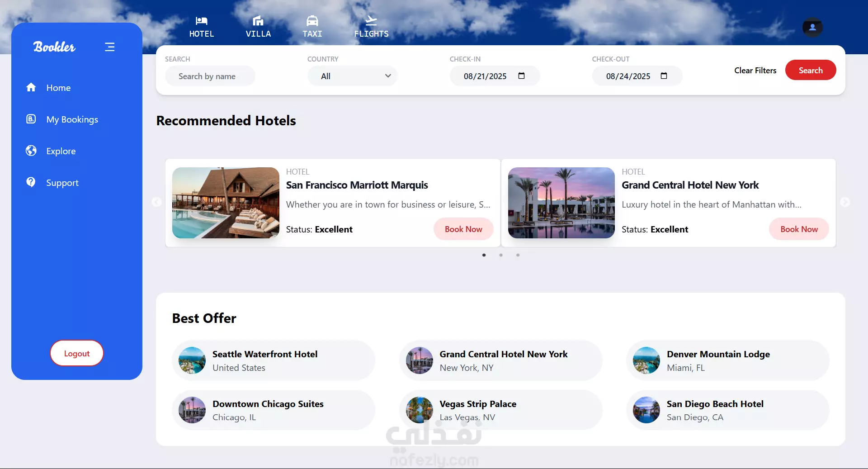868x469 pixels.
Task: Click 'Luxury hotel in the heart' description
Action: 712,204
